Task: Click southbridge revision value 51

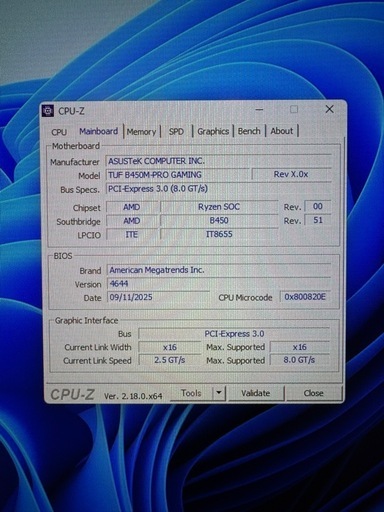Action: coord(318,220)
